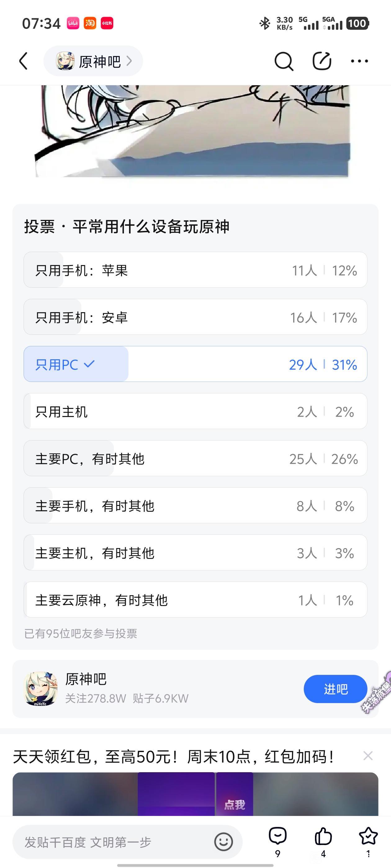
Task: Open the search magnifier icon
Action: (283, 61)
